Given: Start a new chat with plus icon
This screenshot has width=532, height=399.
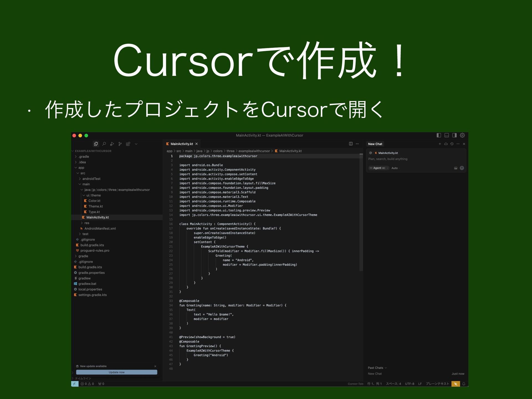Looking at the screenshot, I should click(x=440, y=144).
